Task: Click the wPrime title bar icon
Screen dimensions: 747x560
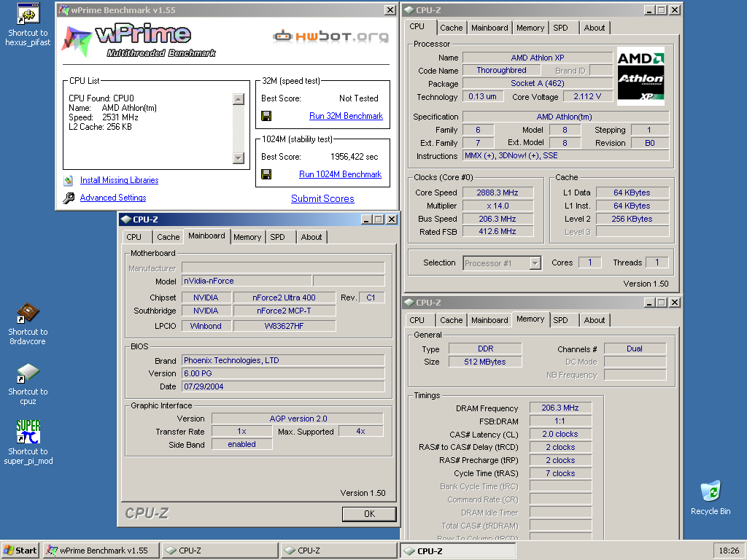Action: pos(64,9)
